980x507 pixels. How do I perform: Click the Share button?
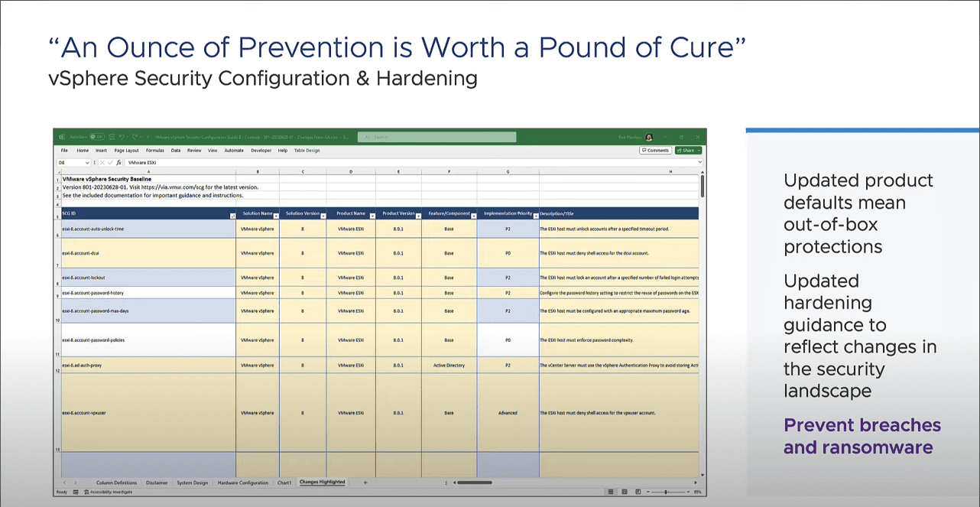click(688, 151)
